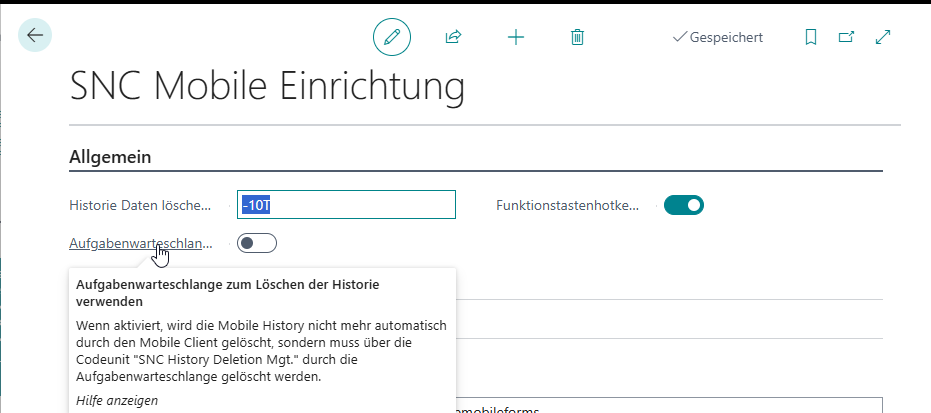Click the Funktionstastenhotke... field label

[x=567, y=205]
